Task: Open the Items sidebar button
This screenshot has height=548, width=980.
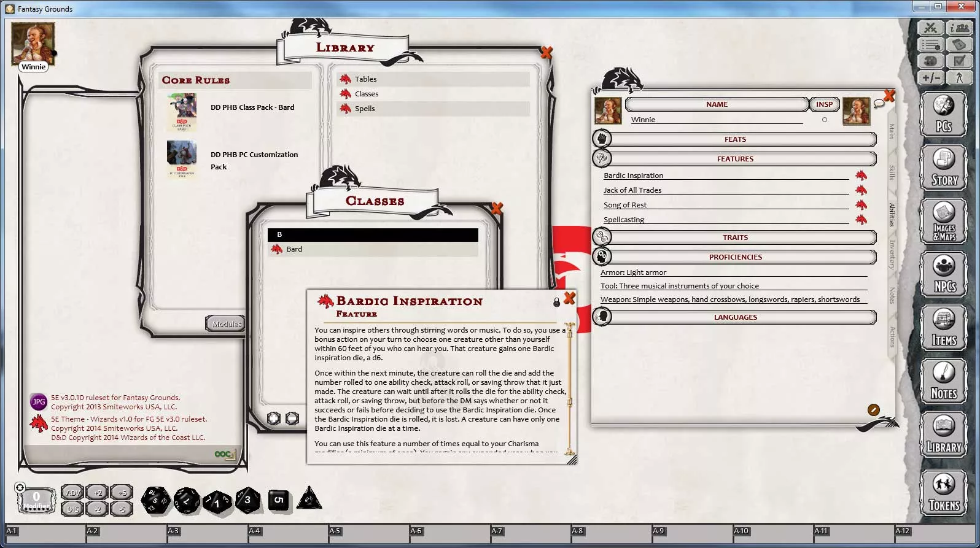Action: 944,328
